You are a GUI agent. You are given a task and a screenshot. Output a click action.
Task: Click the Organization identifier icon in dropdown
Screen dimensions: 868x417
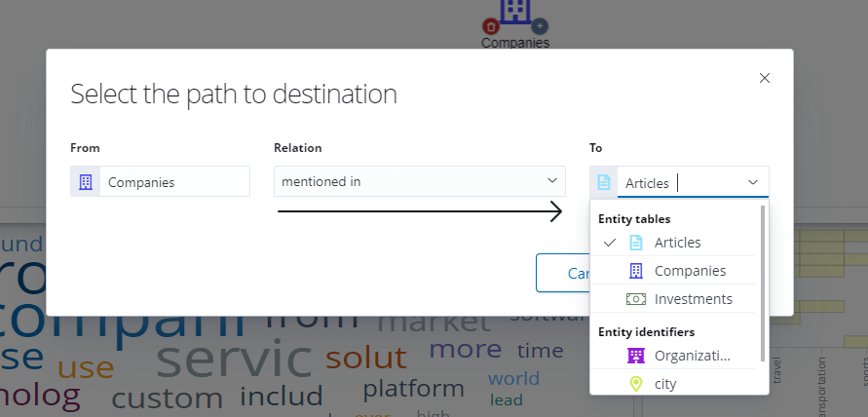[636, 356]
